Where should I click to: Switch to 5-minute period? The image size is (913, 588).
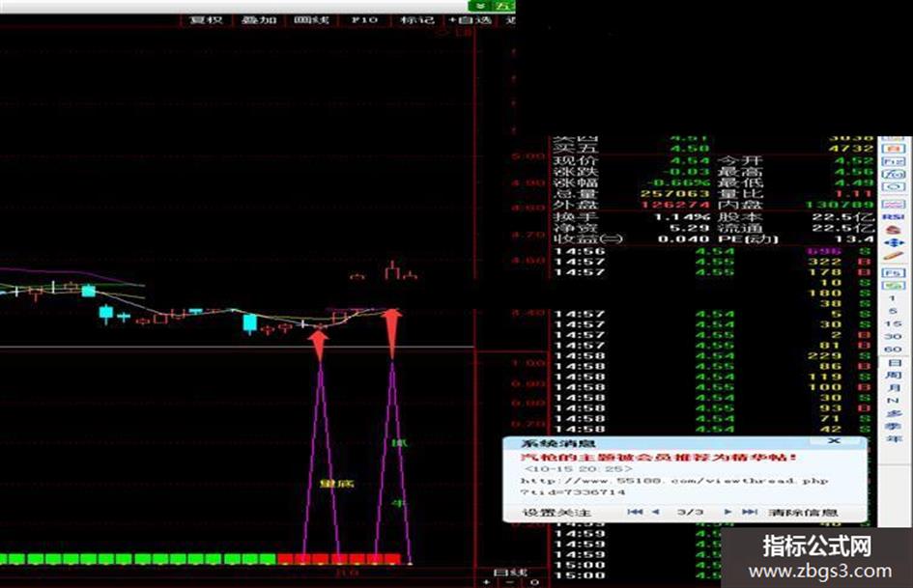click(x=892, y=311)
